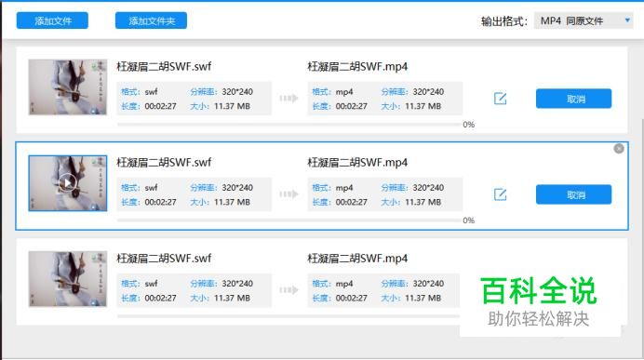This screenshot has height=360, width=644.
Task: Select the third row source name 枉凝眉二胡SWF.swf
Action: coord(164,259)
